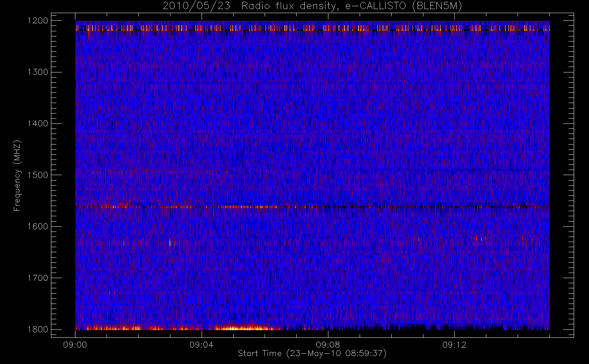Click the 1800 frequency tick label
Image resolution: width=589 pixels, height=364 pixels.
pyautogui.click(x=38, y=329)
